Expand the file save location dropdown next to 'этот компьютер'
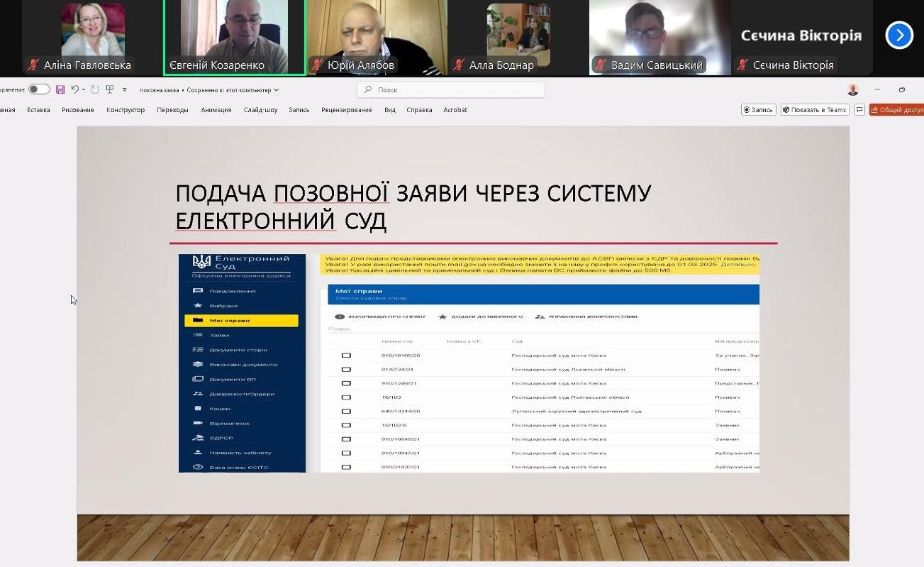This screenshot has width=924, height=567. 277,90
